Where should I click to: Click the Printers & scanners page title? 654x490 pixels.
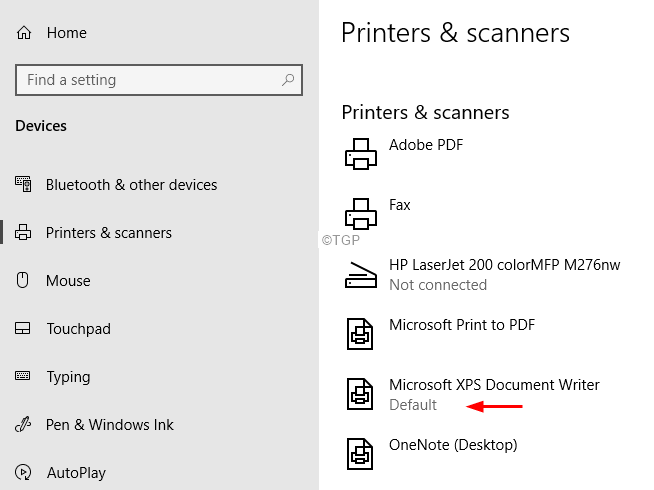pyautogui.click(x=455, y=33)
